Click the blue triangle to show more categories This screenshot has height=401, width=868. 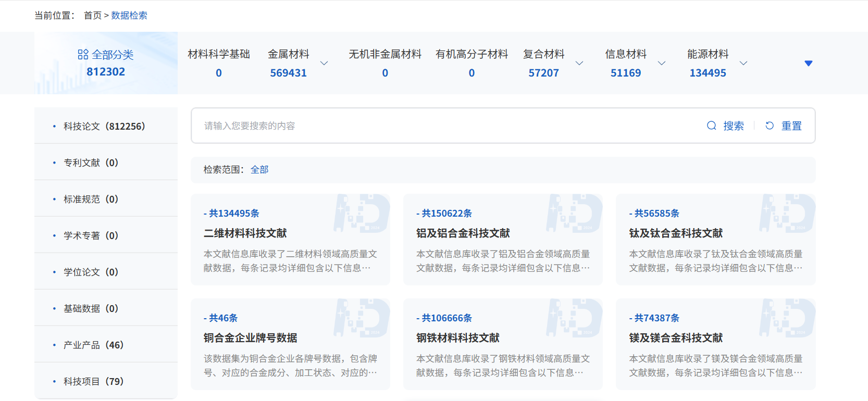pyautogui.click(x=808, y=63)
